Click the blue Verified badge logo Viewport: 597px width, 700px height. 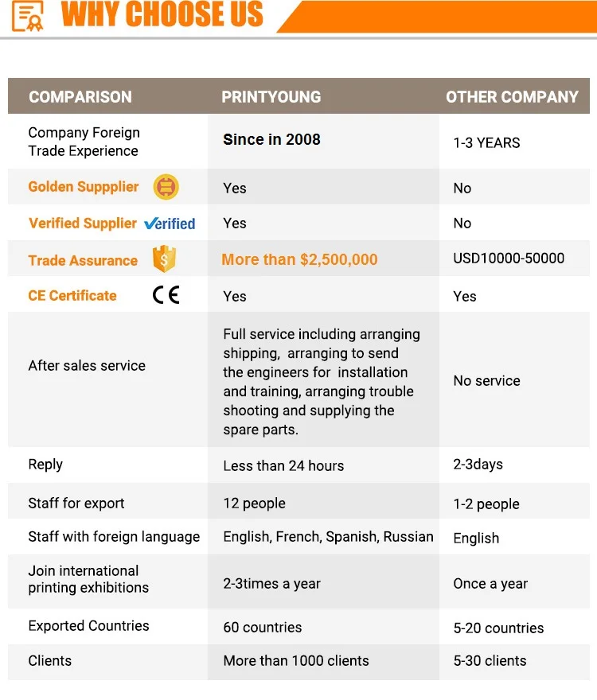[170, 224]
